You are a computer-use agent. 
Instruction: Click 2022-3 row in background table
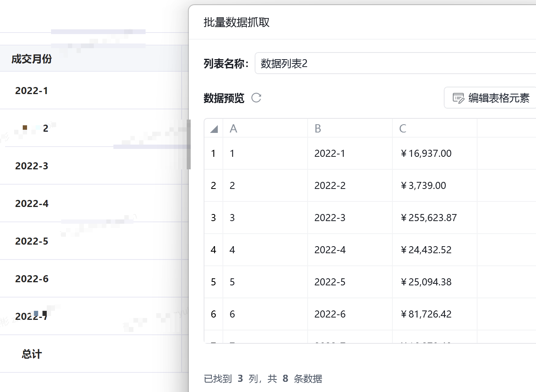tap(91, 166)
